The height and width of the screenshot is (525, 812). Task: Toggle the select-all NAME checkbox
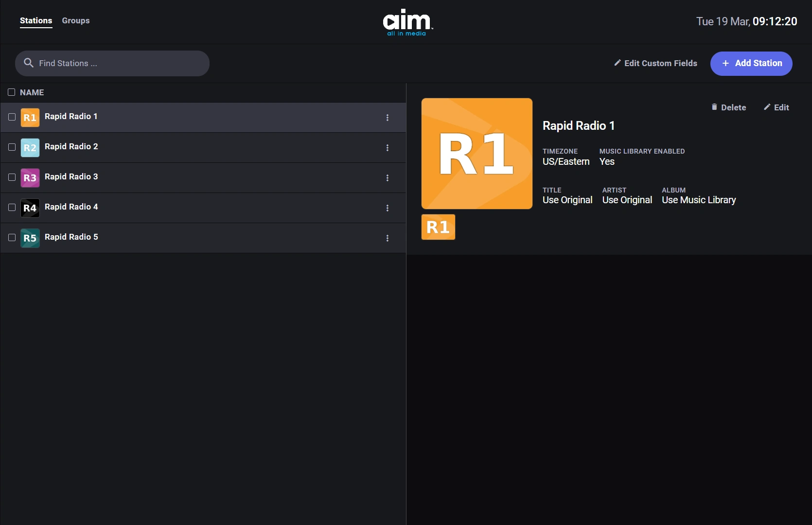(x=12, y=92)
